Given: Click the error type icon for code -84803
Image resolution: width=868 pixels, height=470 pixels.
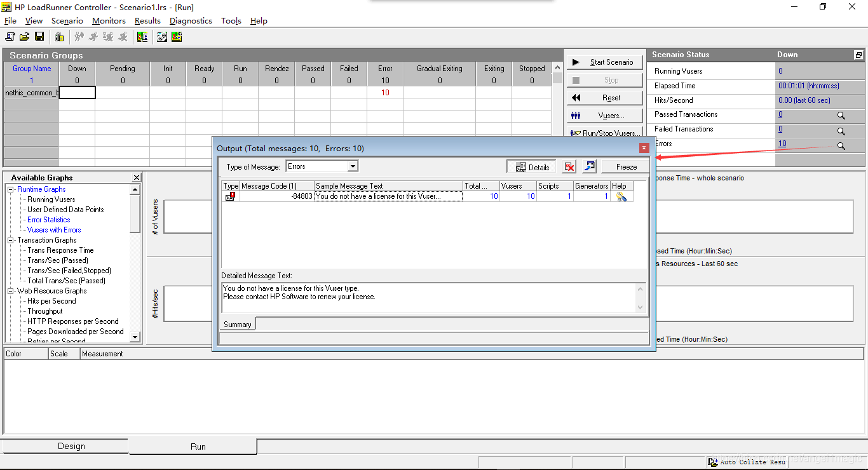Looking at the screenshot, I should coord(230,196).
